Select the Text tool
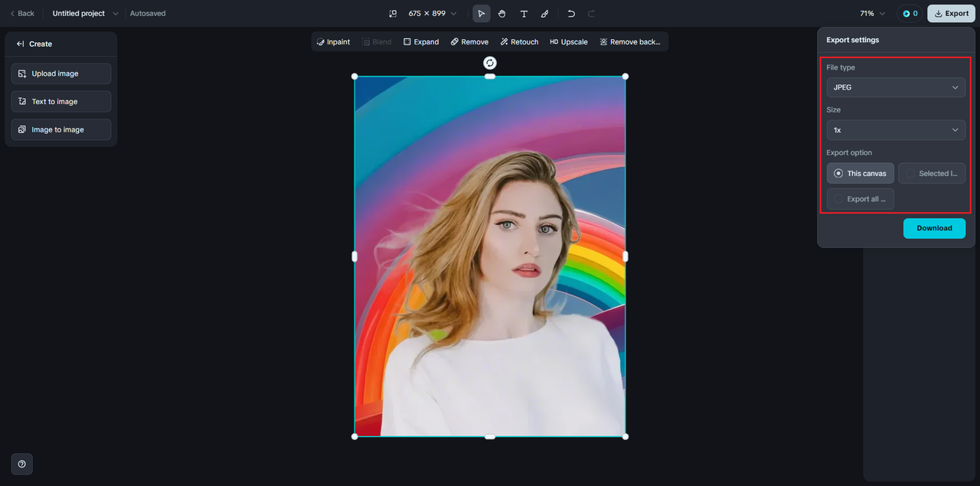The image size is (980, 486). coord(524,14)
